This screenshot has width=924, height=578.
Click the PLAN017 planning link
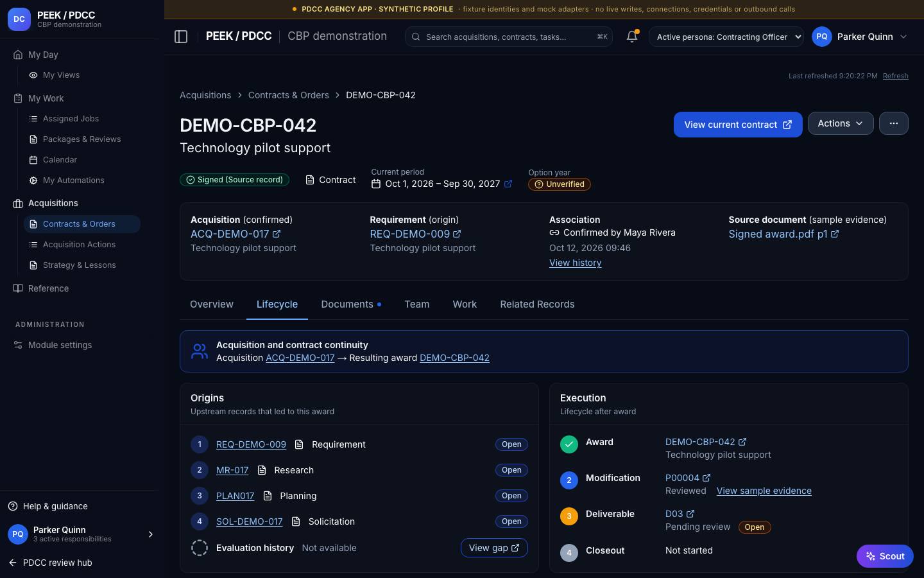coord(235,496)
